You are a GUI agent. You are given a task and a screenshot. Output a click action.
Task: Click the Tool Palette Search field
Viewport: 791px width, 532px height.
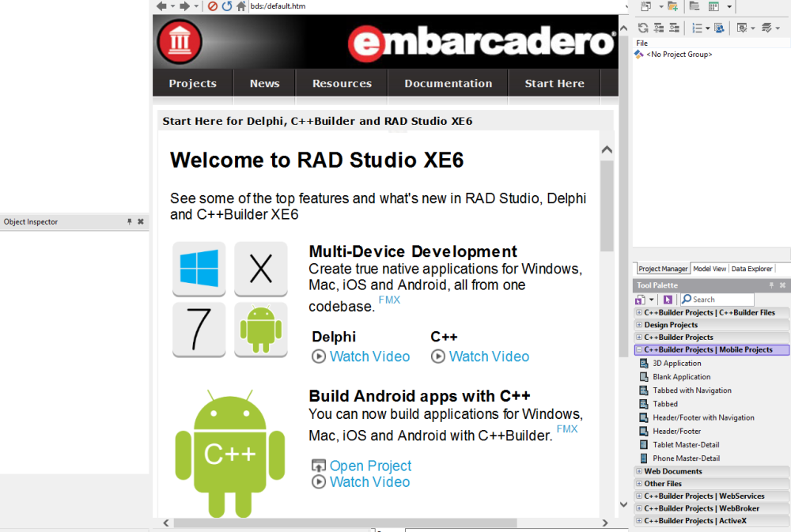(x=717, y=300)
